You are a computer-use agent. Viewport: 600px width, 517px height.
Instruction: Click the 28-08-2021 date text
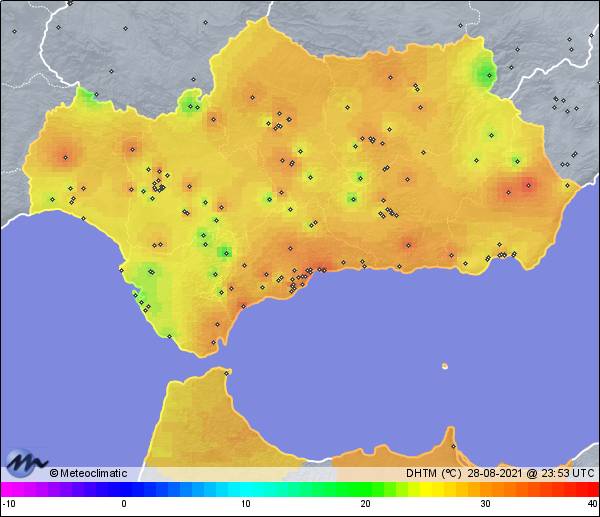tap(494, 473)
